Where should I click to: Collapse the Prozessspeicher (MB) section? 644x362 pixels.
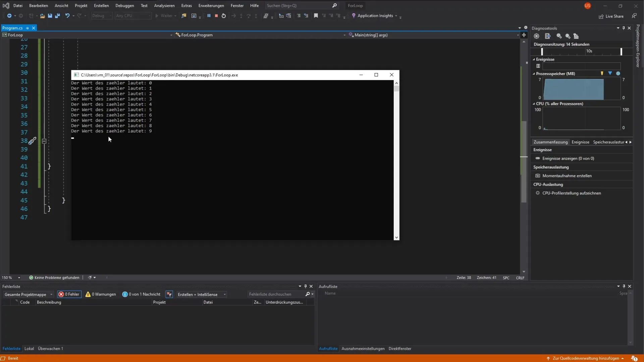[x=534, y=74]
